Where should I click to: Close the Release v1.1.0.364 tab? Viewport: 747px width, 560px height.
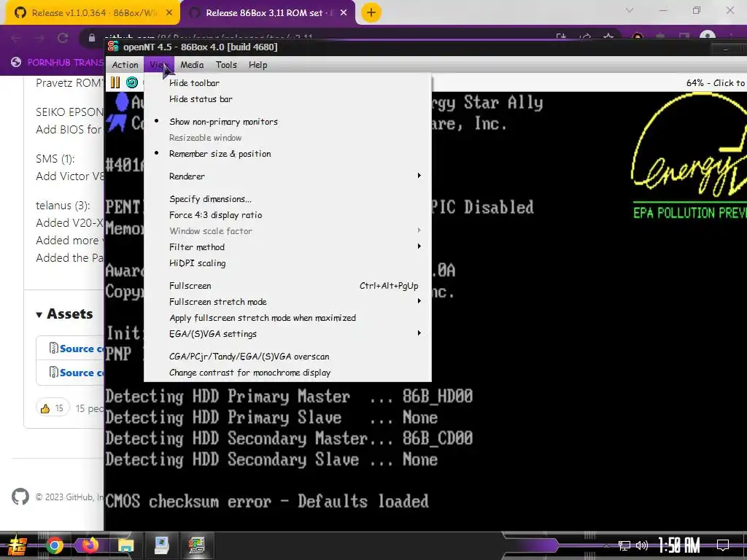tap(169, 13)
